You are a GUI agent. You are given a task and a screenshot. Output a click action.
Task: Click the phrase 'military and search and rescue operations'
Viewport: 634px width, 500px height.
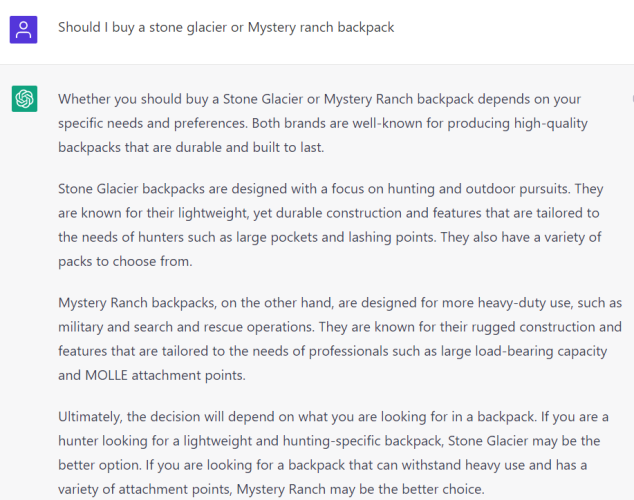pyautogui.click(x=186, y=327)
